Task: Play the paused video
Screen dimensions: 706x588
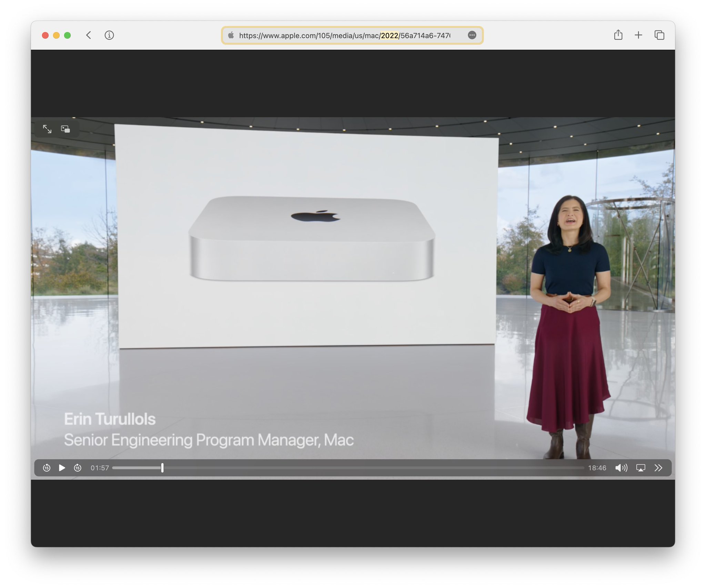Action: point(62,468)
